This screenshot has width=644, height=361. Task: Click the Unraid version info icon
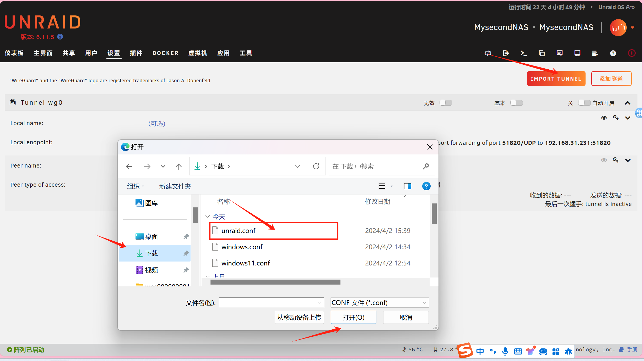pyautogui.click(x=60, y=37)
